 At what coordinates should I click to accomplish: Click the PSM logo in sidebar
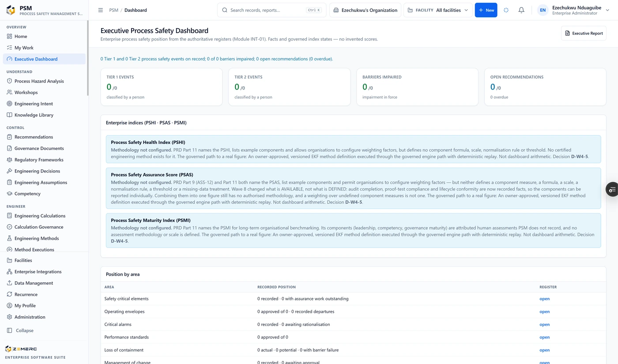point(11,10)
